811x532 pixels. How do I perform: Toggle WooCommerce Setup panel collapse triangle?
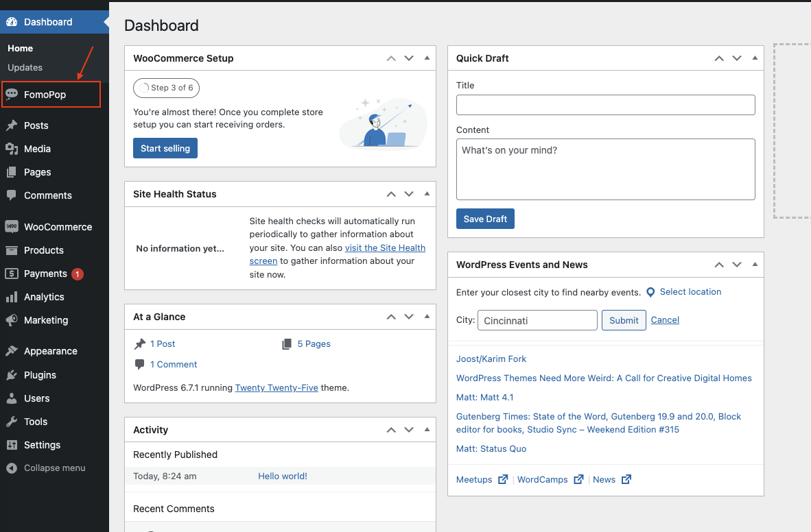pyautogui.click(x=427, y=58)
